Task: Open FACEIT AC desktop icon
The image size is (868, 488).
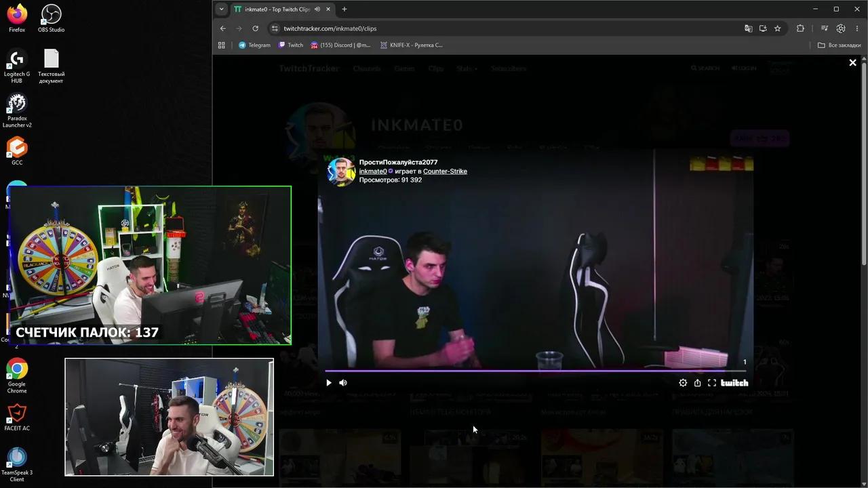Action: coord(17,418)
